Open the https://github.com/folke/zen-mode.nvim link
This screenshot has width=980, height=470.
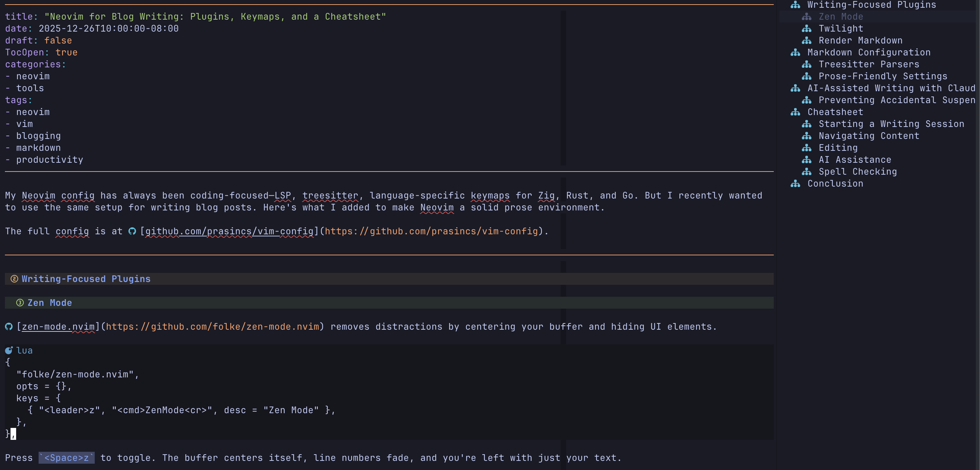[212, 327]
